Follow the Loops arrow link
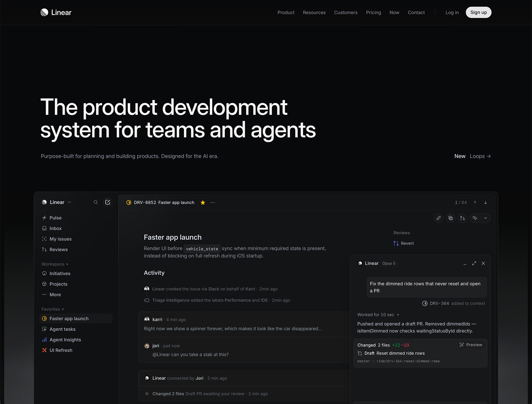The width and height of the screenshot is (532, 404). [480, 156]
